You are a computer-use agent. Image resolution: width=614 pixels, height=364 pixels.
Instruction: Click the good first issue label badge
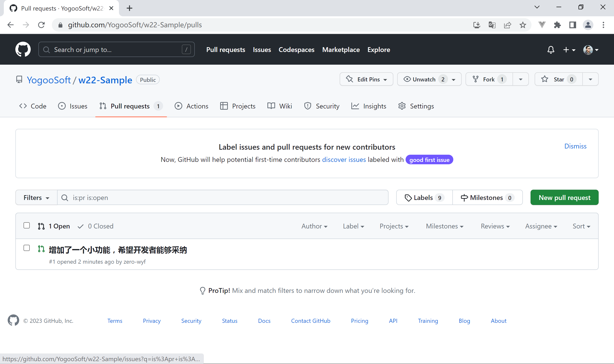(429, 159)
